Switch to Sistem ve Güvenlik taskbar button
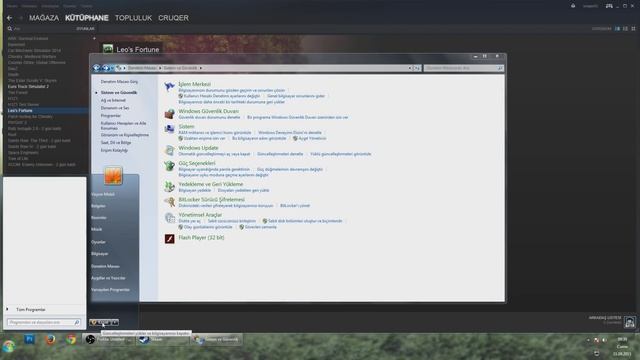 [x=217, y=339]
